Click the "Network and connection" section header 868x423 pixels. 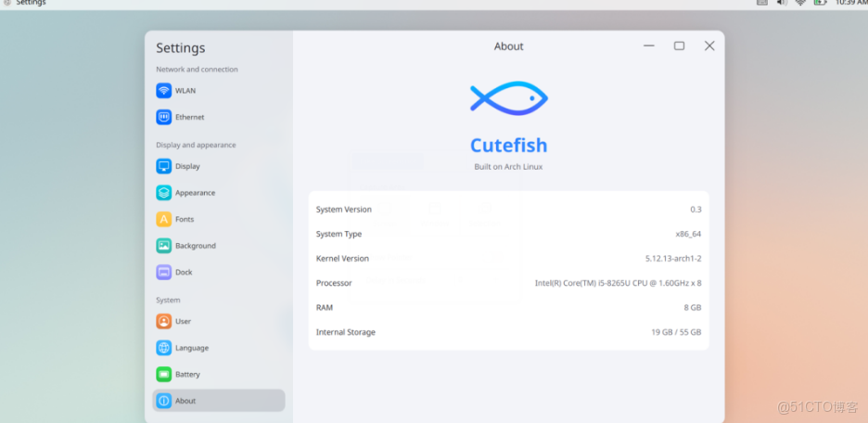tap(198, 70)
